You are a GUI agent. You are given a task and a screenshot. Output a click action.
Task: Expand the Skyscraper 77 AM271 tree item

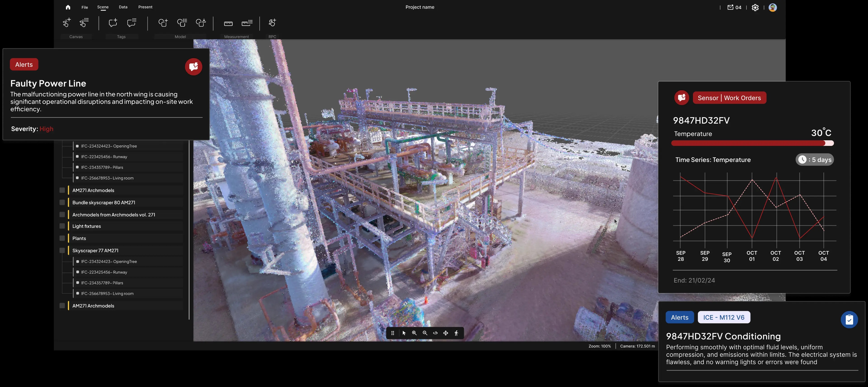[95, 251]
